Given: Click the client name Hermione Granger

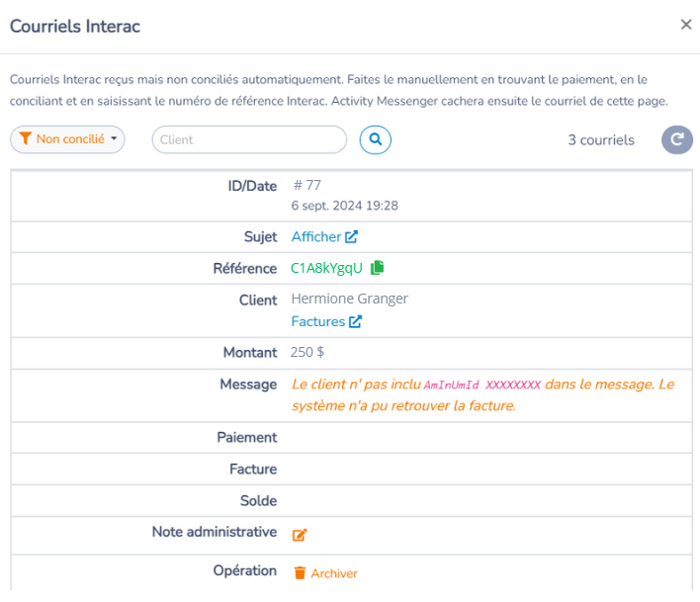Looking at the screenshot, I should click(x=350, y=299).
